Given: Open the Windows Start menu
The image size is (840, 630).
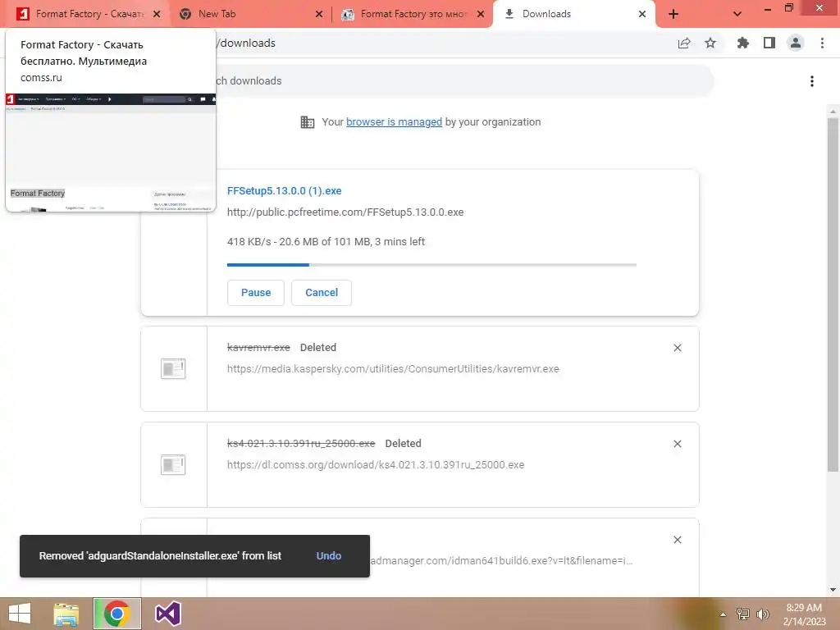Looking at the screenshot, I should (x=20, y=614).
